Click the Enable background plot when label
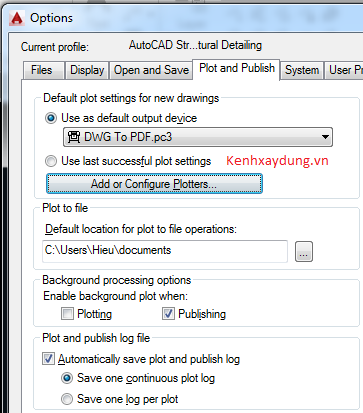This screenshot has width=363, height=413. click(115, 296)
